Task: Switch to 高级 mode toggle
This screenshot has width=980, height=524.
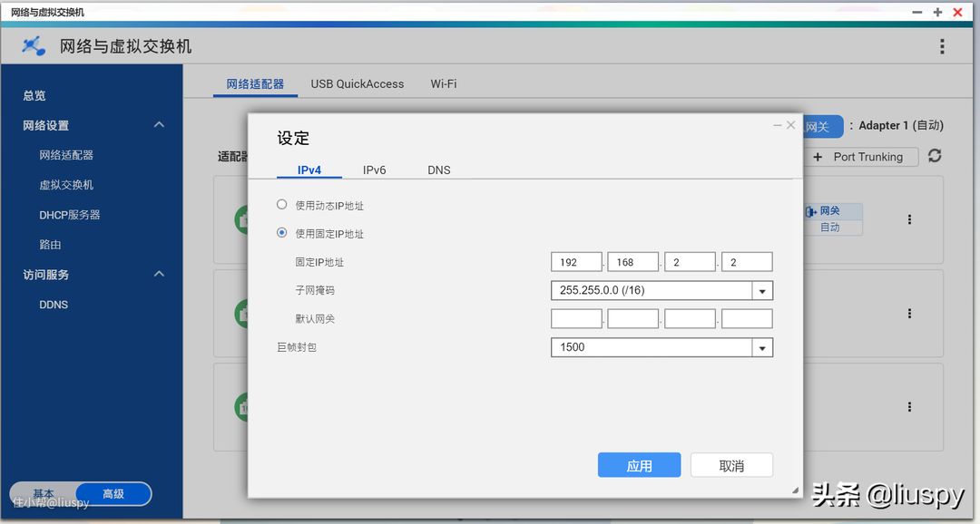Action: (113, 494)
